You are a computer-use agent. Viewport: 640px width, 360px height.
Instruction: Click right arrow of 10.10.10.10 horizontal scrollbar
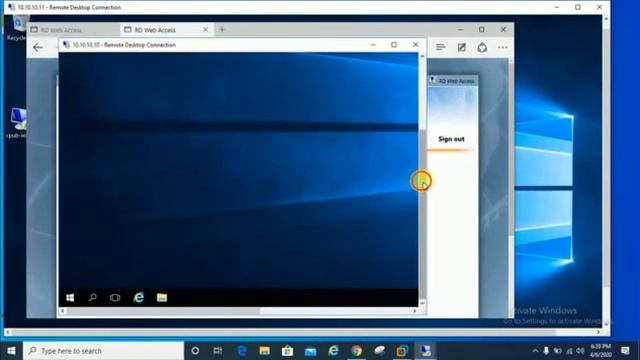[x=415, y=311]
